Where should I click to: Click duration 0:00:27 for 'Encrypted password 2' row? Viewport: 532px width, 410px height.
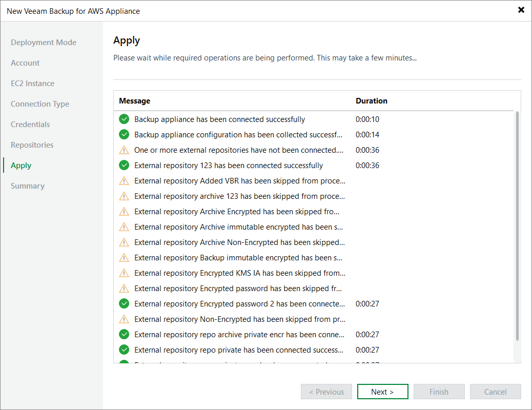click(367, 304)
